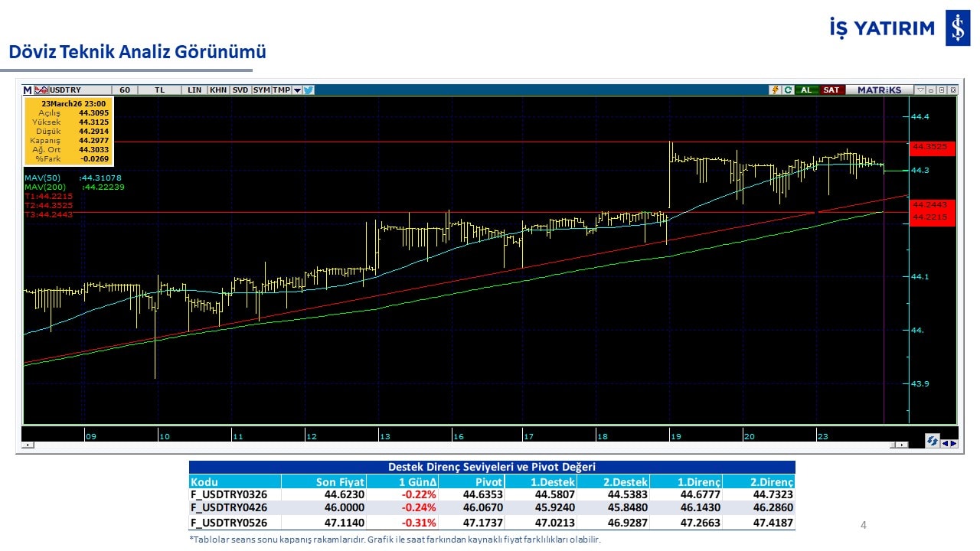The width and height of the screenshot is (980, 551).
Task: Click the Matriks M logo icon
Action: (x=28, y=90)
